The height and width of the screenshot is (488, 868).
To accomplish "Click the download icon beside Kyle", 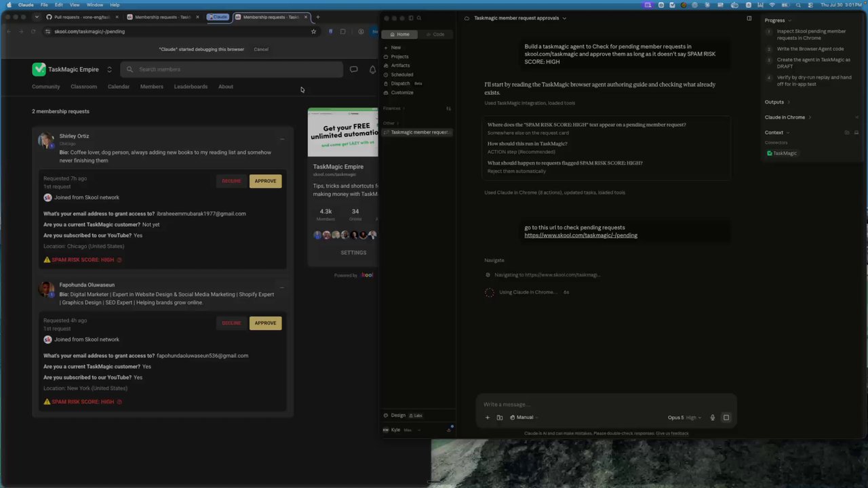I will 448,430.
